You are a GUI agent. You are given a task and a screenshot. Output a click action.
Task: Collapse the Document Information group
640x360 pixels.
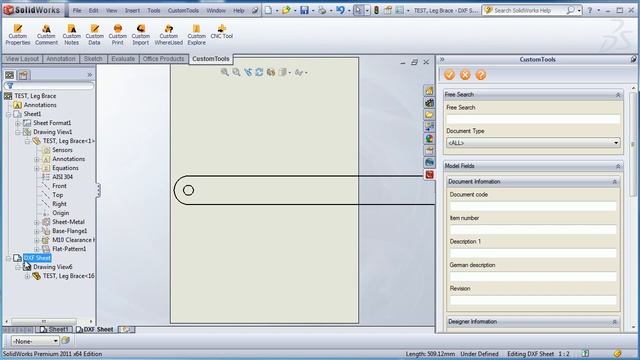[614, 182]
